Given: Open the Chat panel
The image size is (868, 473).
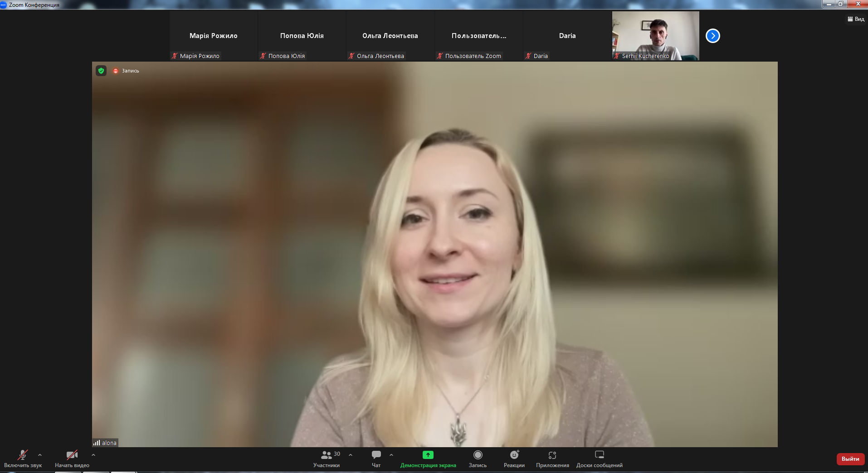Looking at the screenshot, I should (376, 455).
